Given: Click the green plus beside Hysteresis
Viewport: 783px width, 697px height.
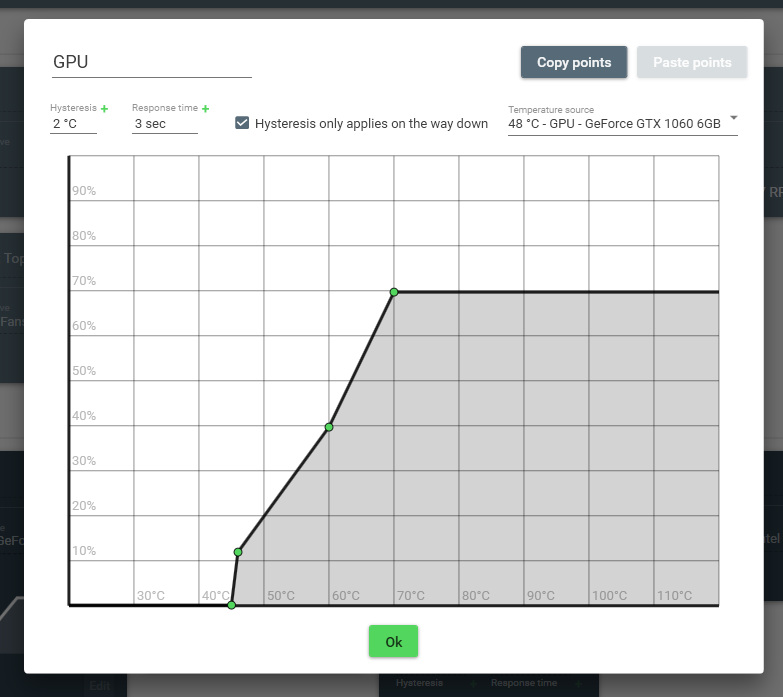Looking at the screenshot, I should coord(104,108).
